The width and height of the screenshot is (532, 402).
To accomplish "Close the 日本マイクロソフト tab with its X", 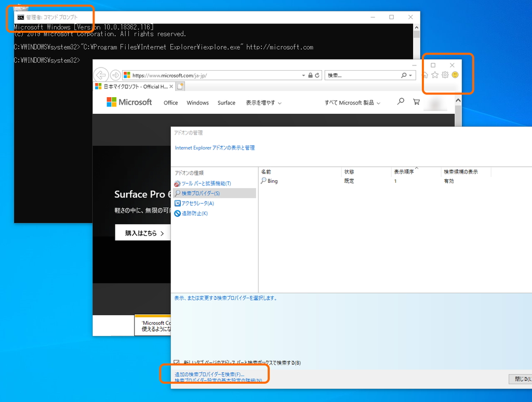I will [171, 87].
